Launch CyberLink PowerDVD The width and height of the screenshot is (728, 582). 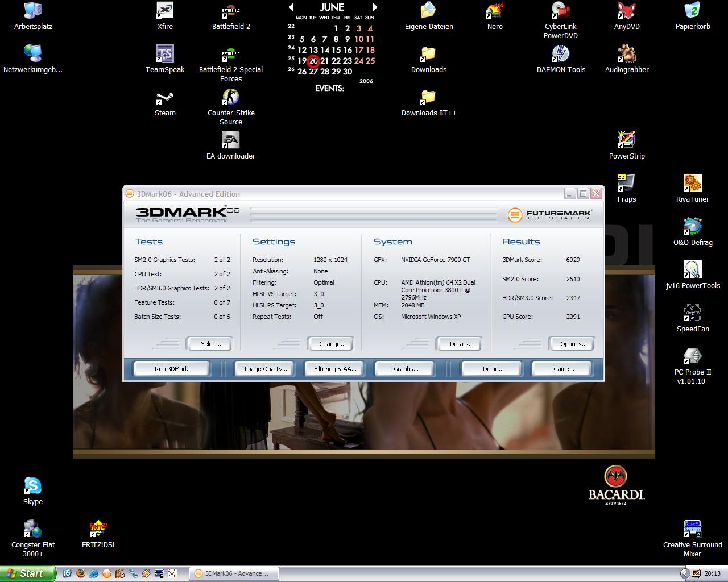(561, 20)
